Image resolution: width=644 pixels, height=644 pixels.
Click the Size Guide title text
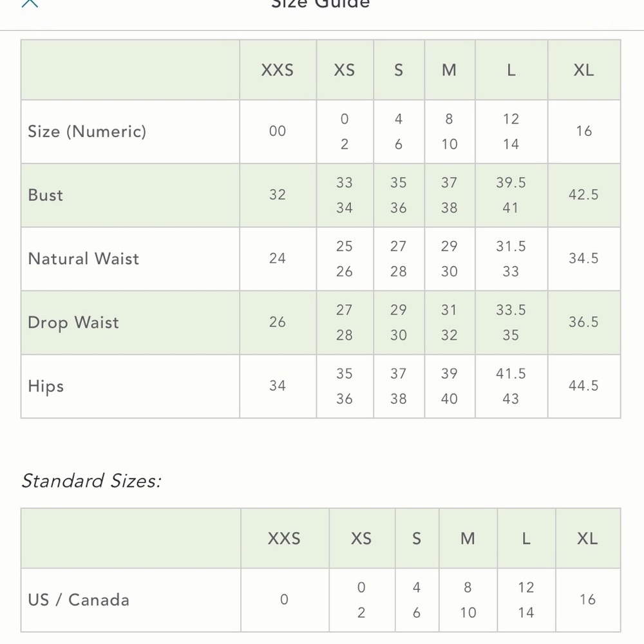tap(320, 4)
